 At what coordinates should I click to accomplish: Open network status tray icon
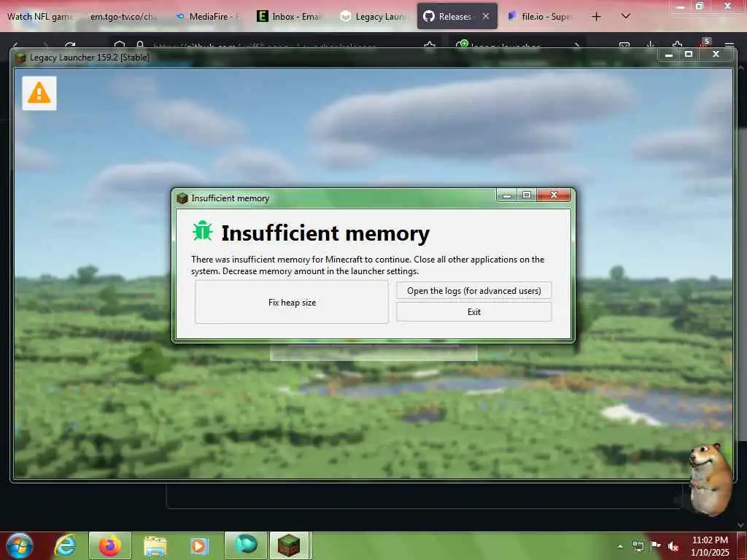[x=638, y=546]
